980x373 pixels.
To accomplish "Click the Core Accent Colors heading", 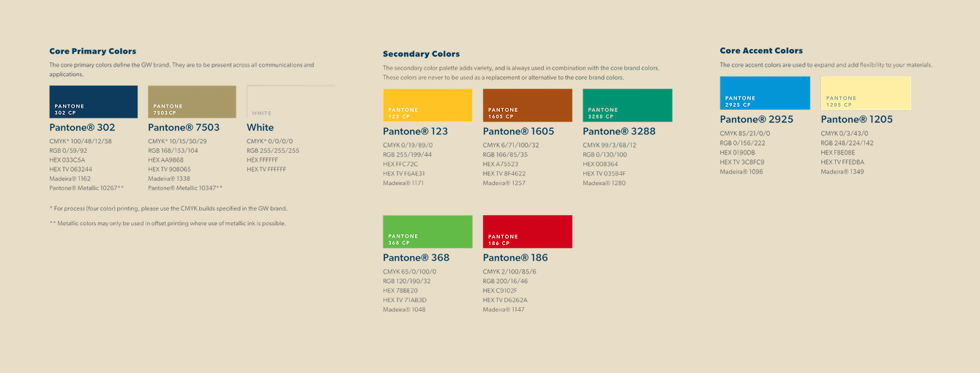I will pyautogui.click(x=761, y=51).
